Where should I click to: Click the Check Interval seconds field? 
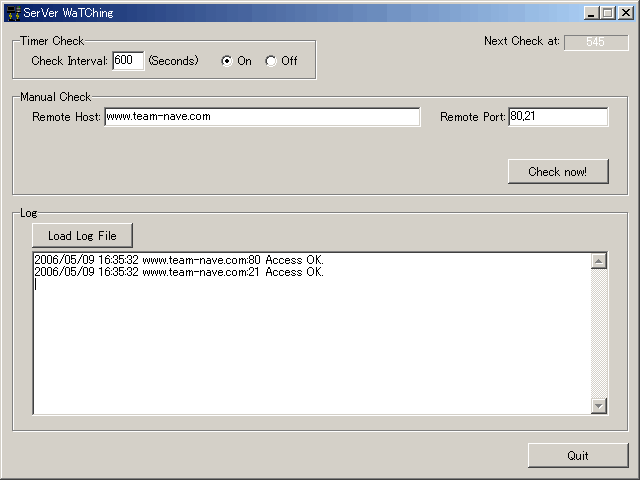[128, 61]
